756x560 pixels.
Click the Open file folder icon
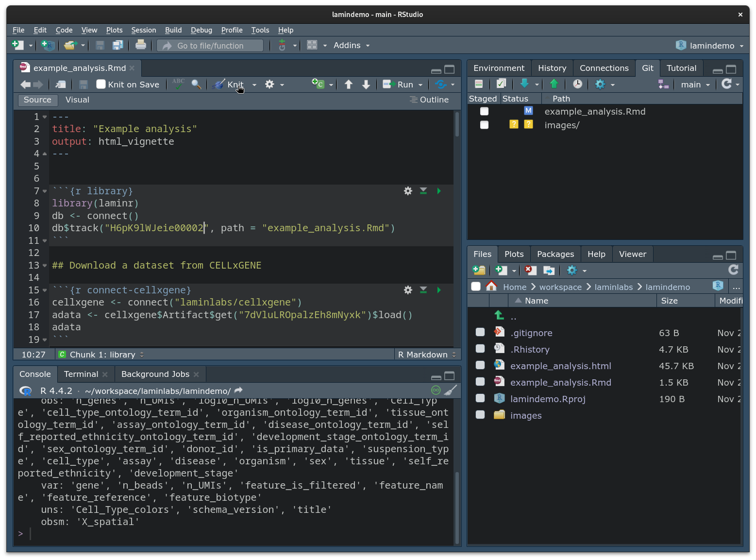coord(70,45)
